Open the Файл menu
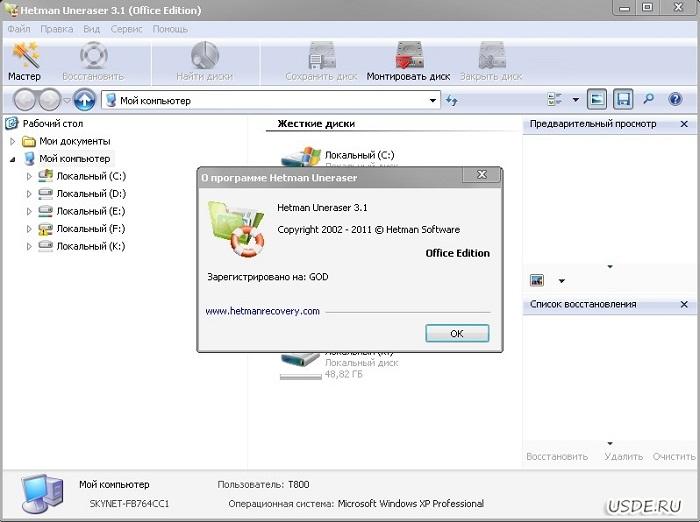The height and width of the screenshot is (522, 700). [18, 29]
